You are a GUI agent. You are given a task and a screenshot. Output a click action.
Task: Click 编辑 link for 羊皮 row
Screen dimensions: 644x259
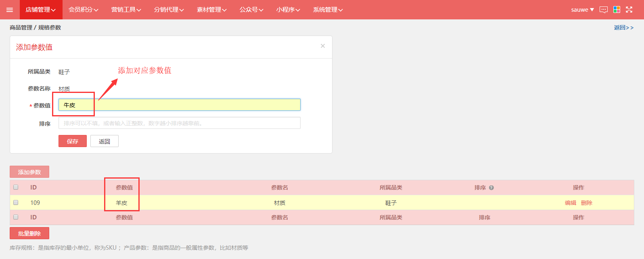click(x=571, y=203)
